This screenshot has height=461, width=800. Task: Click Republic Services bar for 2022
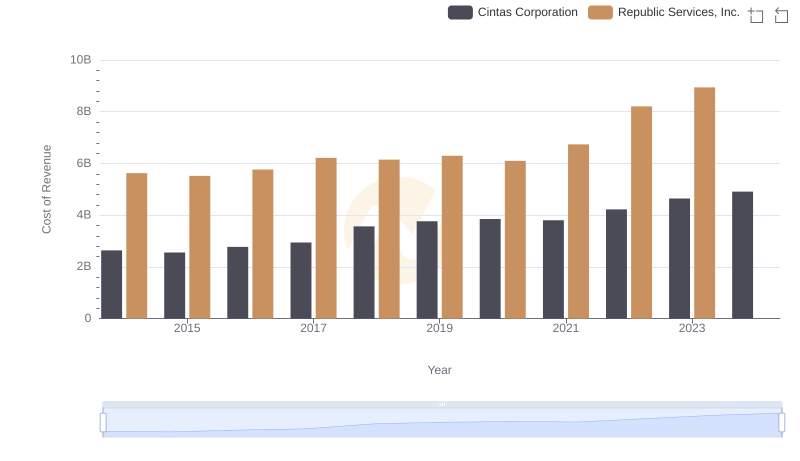tap(641, 213)
